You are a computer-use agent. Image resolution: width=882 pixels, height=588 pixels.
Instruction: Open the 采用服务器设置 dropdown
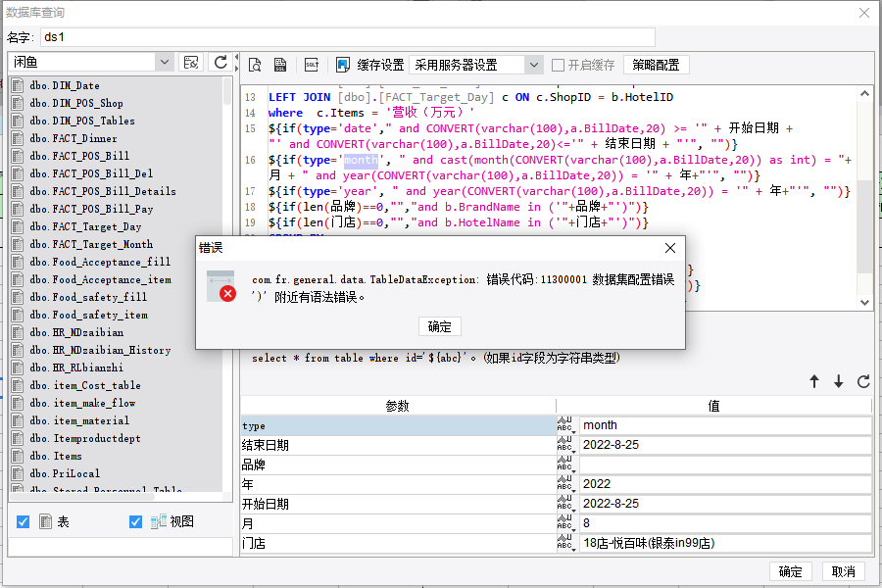coord(533,66)
